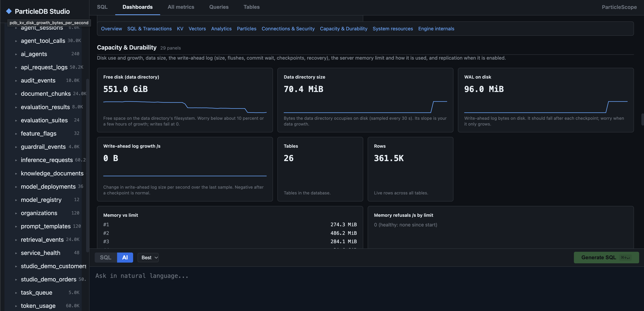
Task: Open the Engine internals section
Action: [436, 29]
